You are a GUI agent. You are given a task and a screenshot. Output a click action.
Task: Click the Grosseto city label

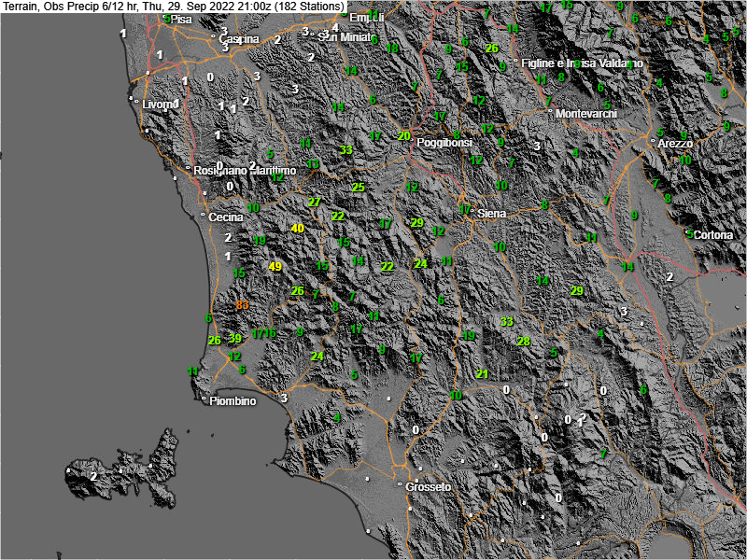(x=429, y=487)
